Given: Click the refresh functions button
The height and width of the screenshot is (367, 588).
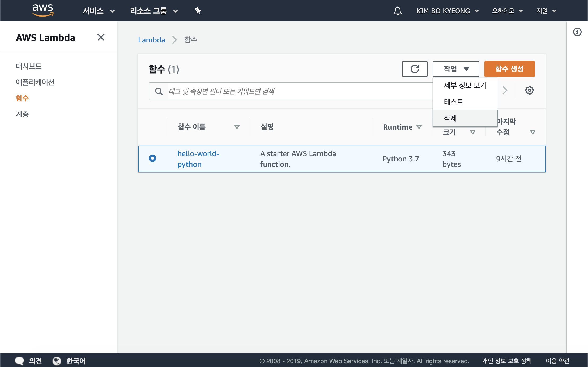Looking at the screenshot, I should tap(415, 69).
